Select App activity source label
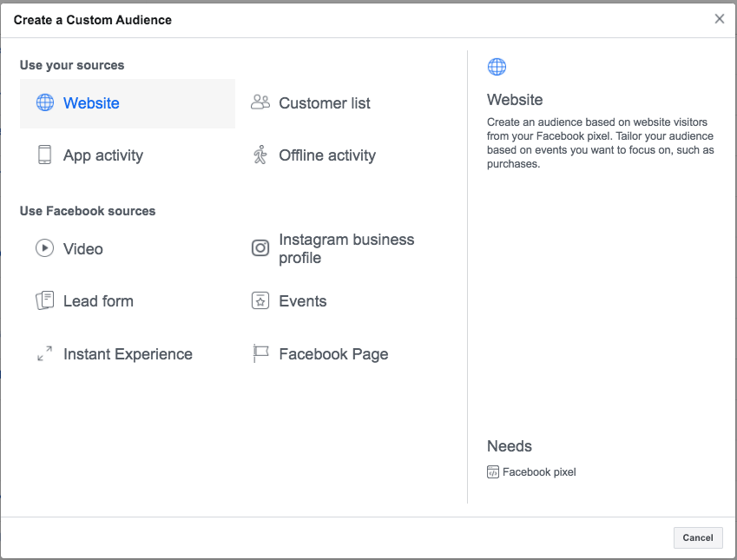The image size is (737, 560). [103, 155]
